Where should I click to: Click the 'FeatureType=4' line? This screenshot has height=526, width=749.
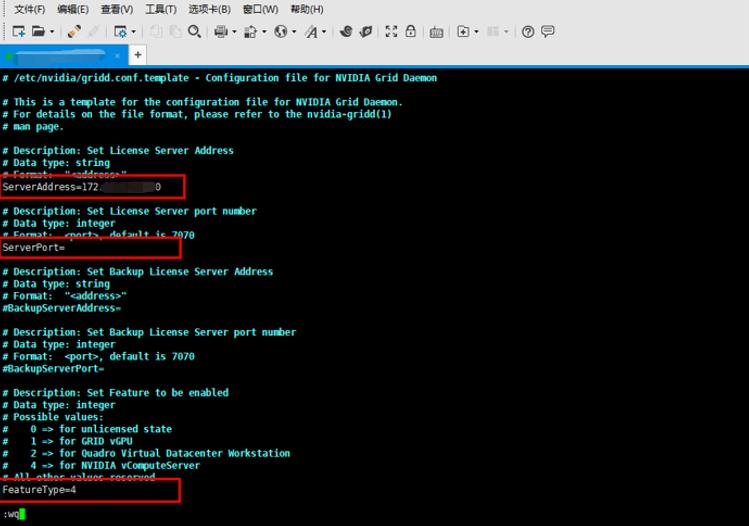pos(39,490)
